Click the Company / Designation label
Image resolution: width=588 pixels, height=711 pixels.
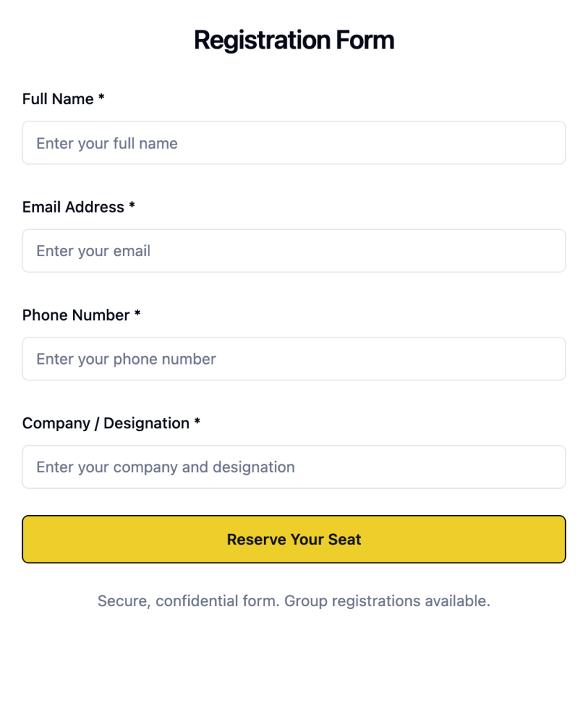[x=106, y=424]
